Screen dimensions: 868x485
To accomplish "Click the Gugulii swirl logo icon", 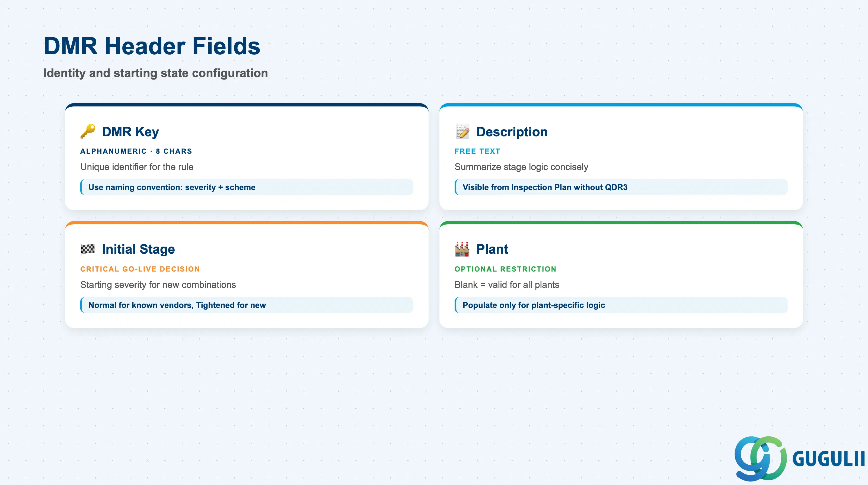I will pyautogui.click(x=761, y=458).
